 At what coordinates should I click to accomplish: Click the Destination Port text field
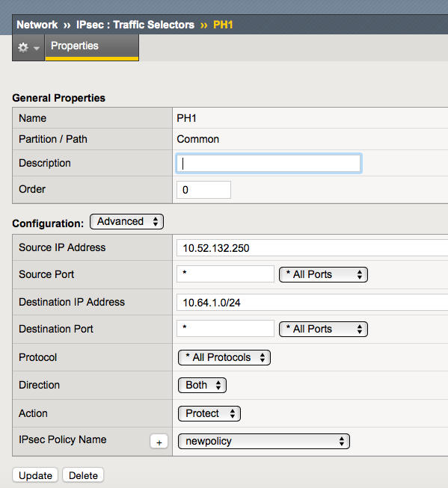[225, 328]
